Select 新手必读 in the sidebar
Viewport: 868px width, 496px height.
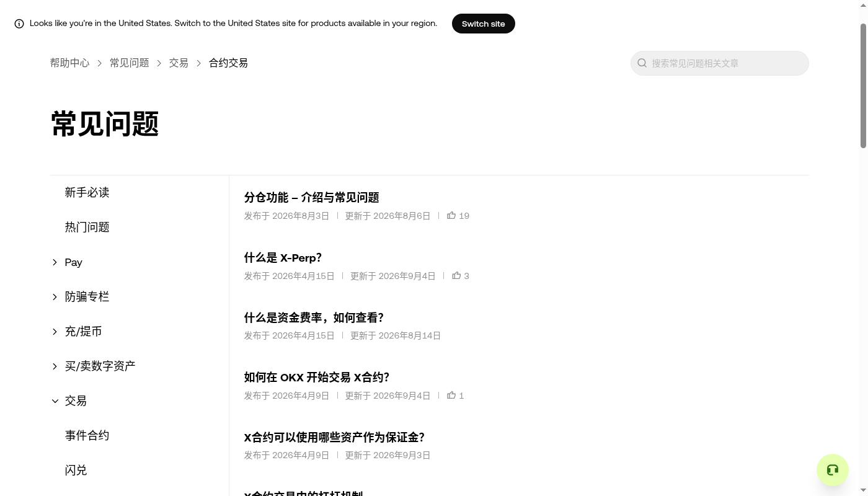tap(87, 193)
